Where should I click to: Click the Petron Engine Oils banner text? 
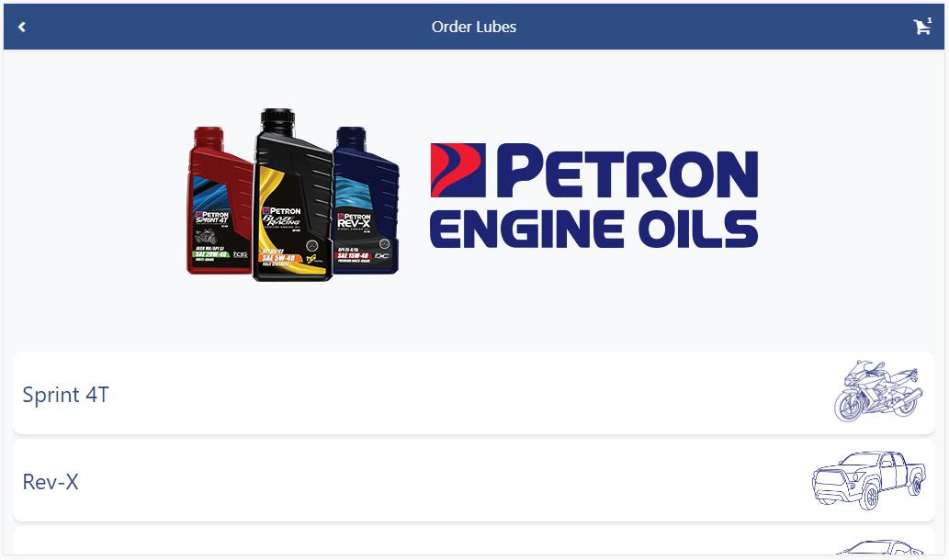click(593, 196)
